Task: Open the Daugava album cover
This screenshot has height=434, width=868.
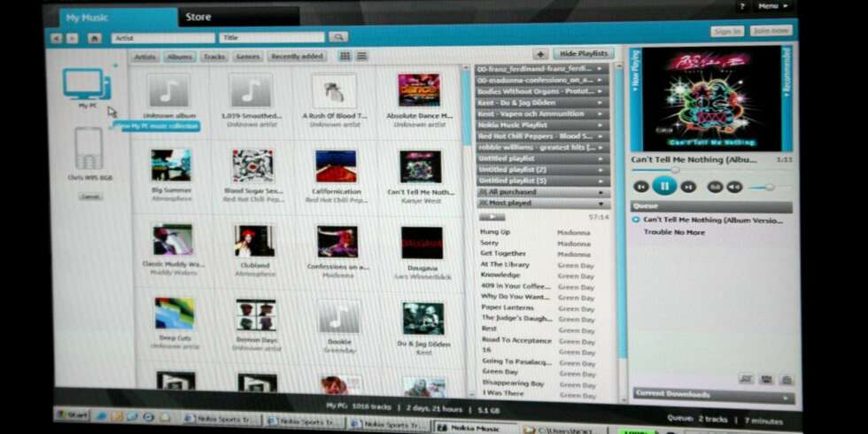Action: point(422,243)
